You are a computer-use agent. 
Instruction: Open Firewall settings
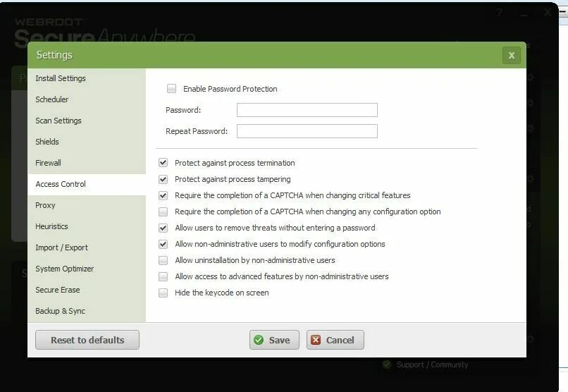87,163
